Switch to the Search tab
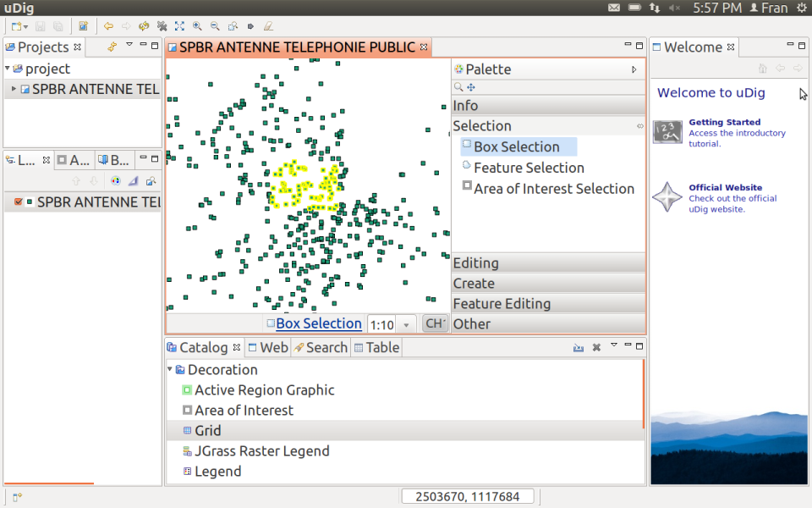Screen dimensions: 812x508 coord(321,347)
